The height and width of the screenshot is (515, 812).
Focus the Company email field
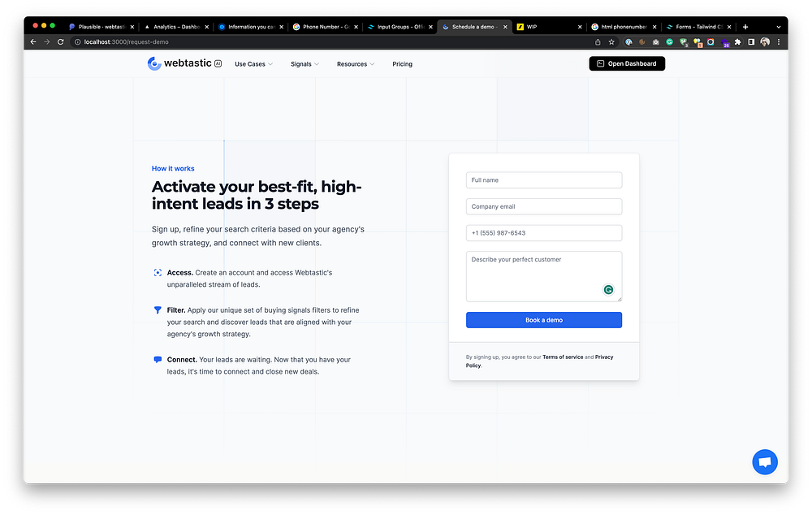click(544, 206)
